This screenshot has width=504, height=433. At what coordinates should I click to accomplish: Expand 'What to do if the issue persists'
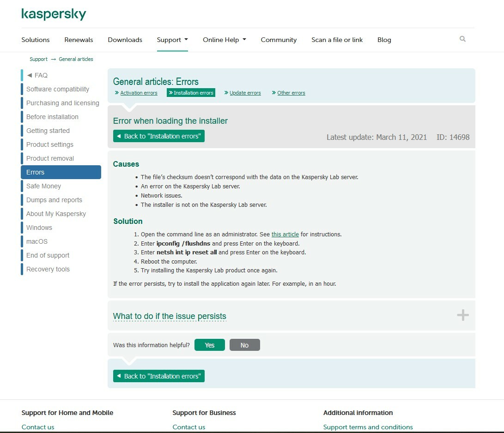[x=170, y=316]
